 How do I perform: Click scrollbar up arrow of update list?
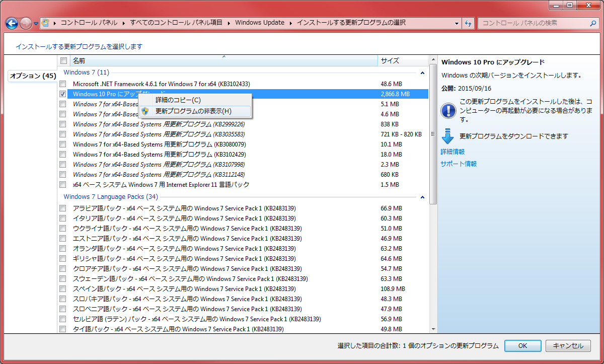(433, 60)
